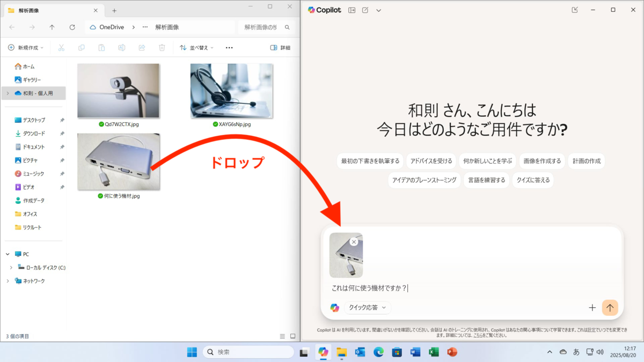Open PowerPoint from the taskbar
Image resolution: width=644 pixels, height=362 pixels.
tap(452, 352)
